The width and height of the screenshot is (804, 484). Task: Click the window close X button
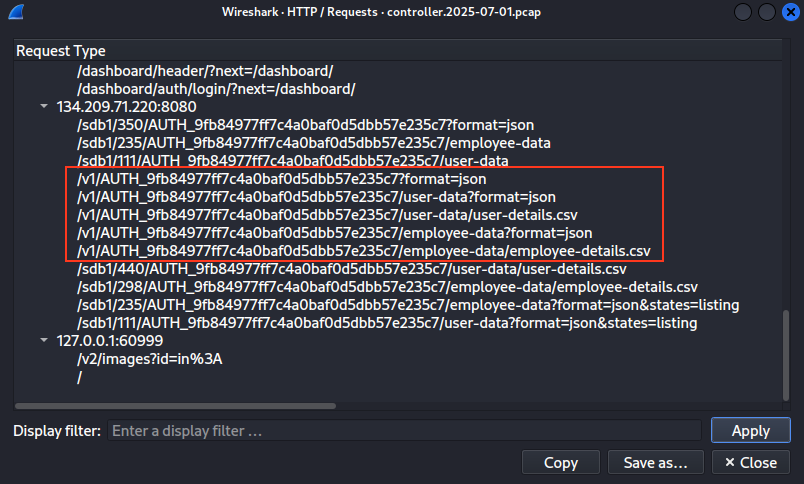pos(791,12)
